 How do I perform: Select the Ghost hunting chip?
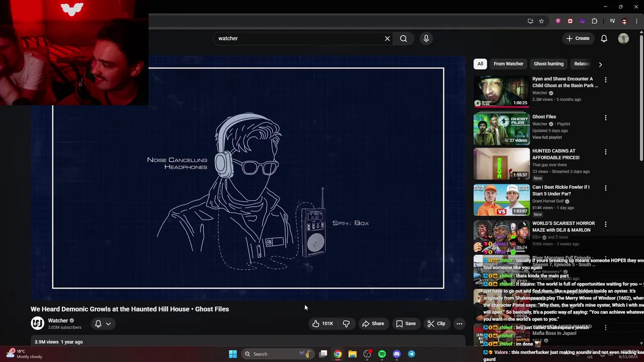548,64
